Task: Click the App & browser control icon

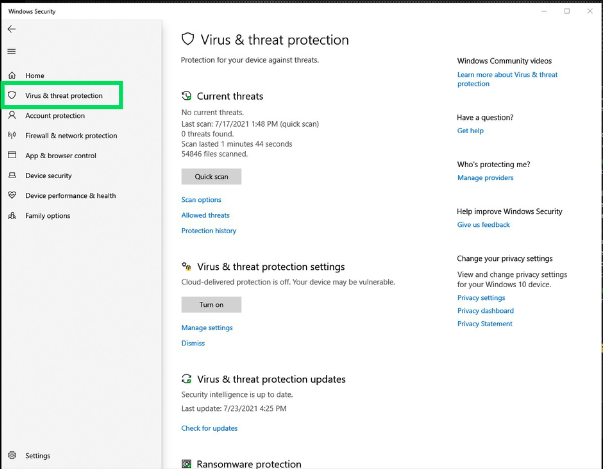Action: point(12,156)
